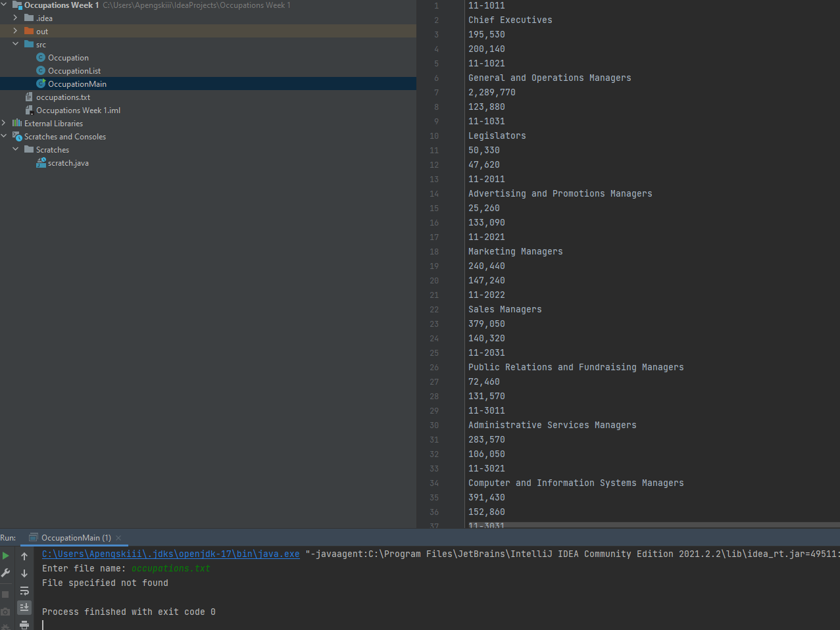Image resolution: width=840 pixels, height=630 pixels.
Task: Rerun OccupationMain with the green play icon
Action: pyautogui.click(x=6, y=556)
